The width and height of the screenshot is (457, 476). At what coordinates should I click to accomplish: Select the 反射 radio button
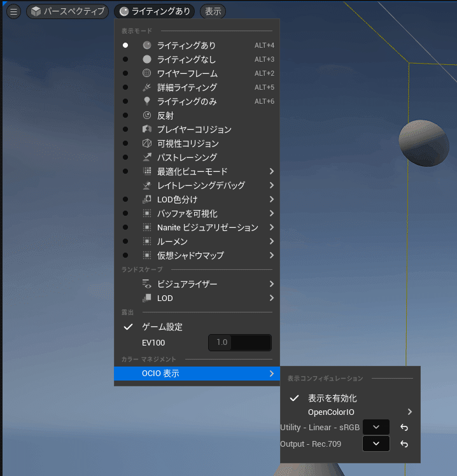(125, 115)
